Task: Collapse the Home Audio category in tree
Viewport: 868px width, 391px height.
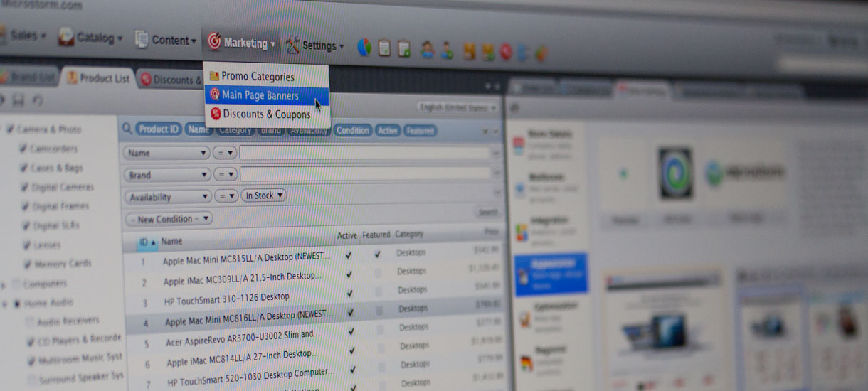Action: [x=5, y=303]
